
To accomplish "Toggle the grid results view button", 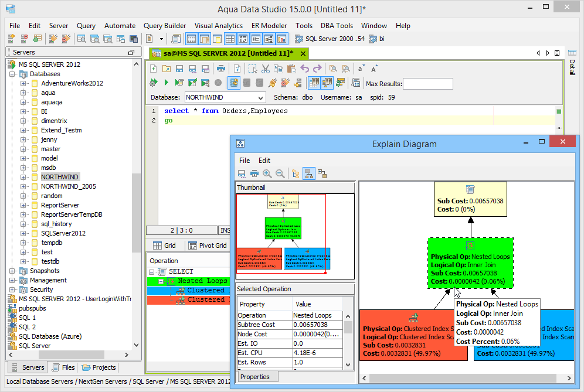I will tap(314, 83).
